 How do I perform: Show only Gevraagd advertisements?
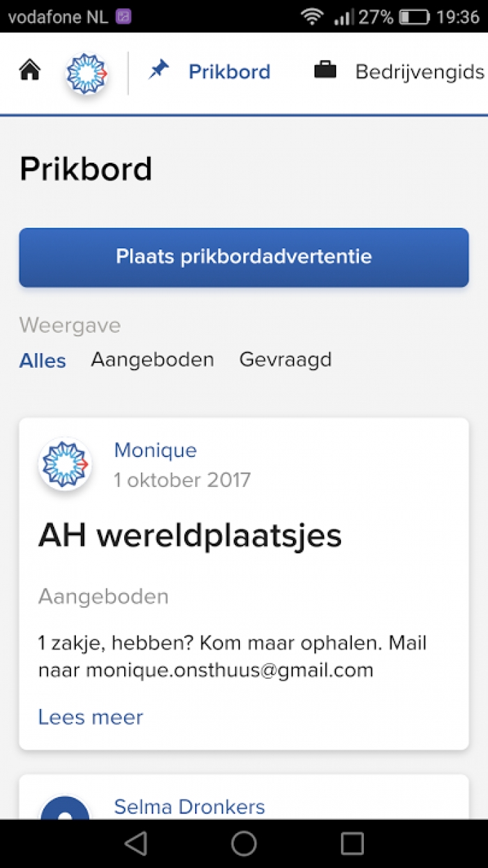285,360
